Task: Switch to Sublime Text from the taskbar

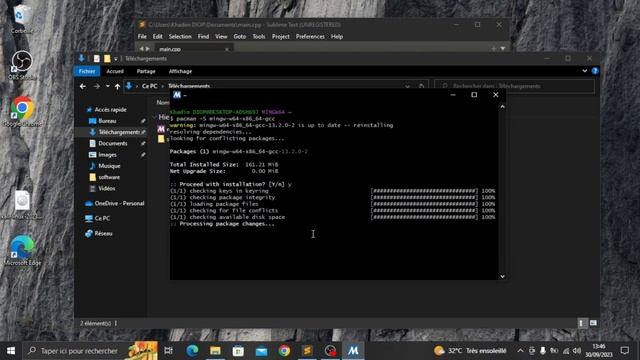Action: click(x=307, y=351)
